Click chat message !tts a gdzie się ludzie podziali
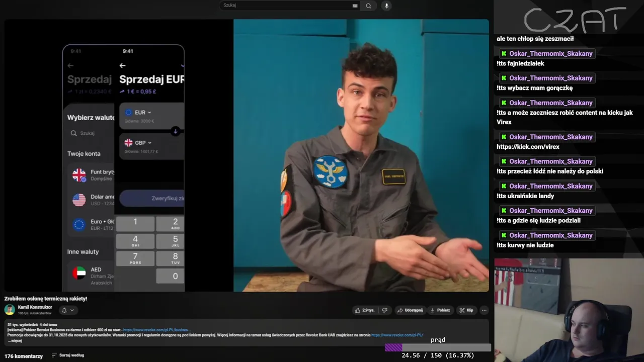 [x=538, y=221]
